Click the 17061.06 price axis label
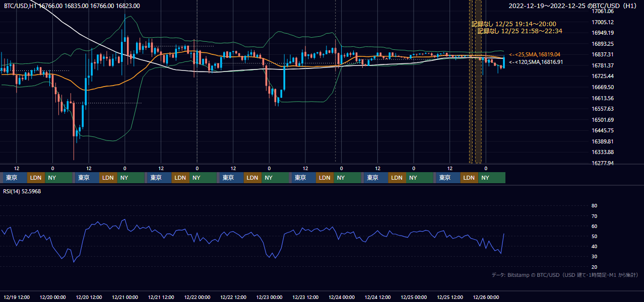This screenshot has height=302, width=644. click(602, 11)
